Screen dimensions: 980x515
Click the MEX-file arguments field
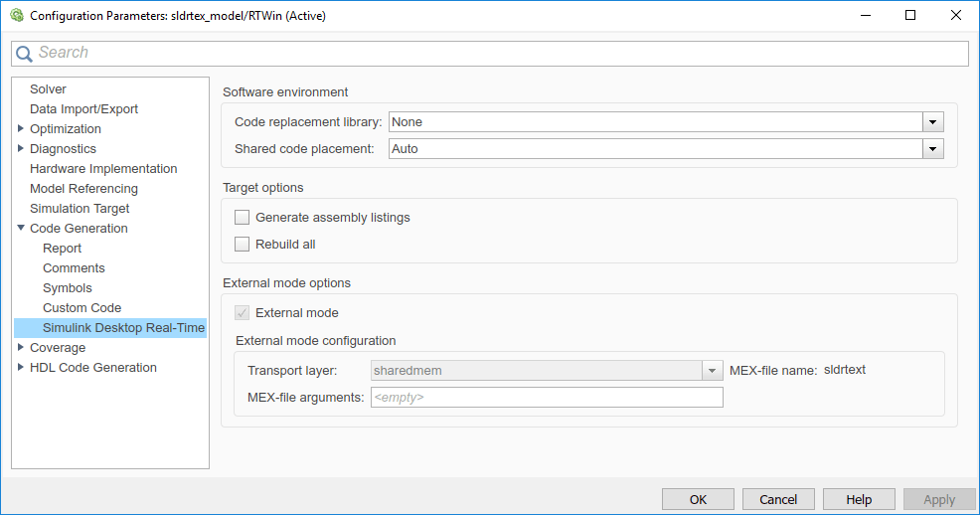tap(547, 398)
